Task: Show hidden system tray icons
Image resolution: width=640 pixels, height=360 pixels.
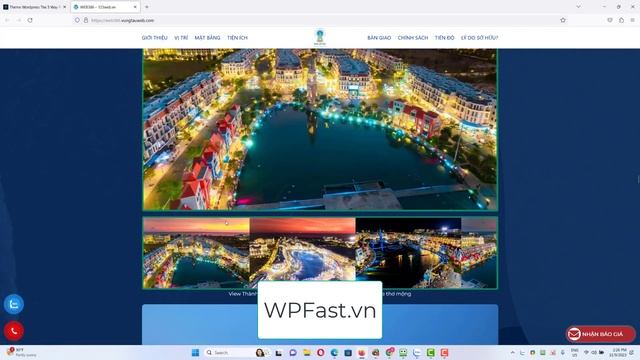Action: click(513, 352)
